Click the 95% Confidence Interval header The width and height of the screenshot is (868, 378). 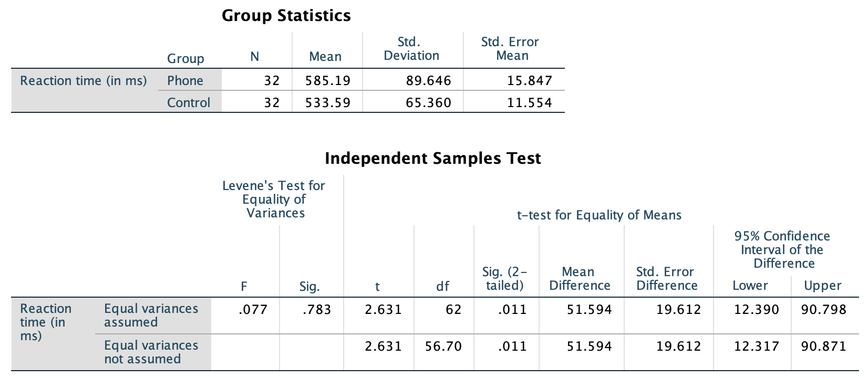click(x=782, y=249)
